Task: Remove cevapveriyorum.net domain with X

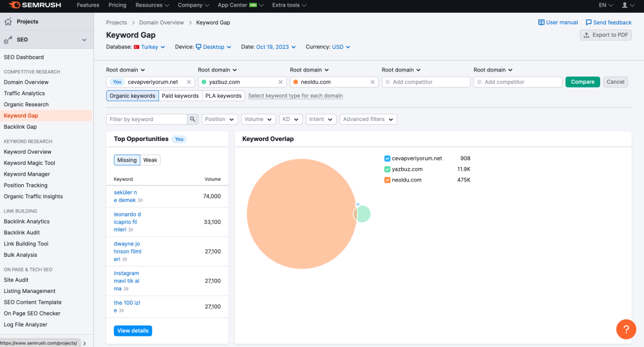Action: [189, 82]
